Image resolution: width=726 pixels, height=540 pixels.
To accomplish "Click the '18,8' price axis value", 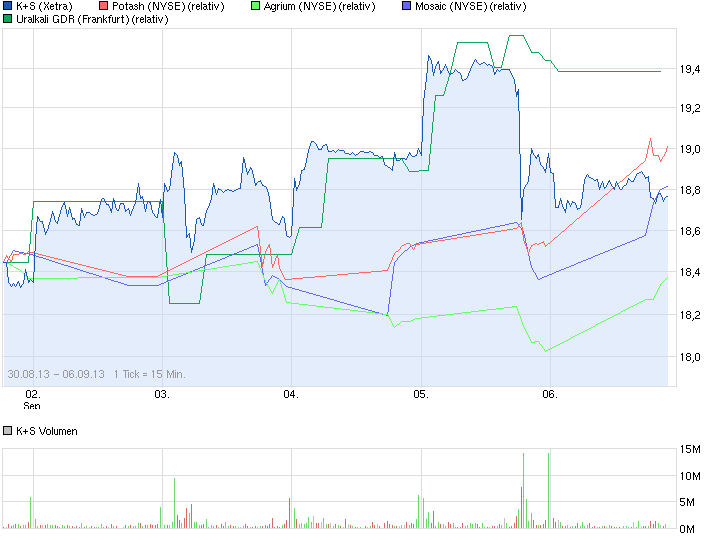I will coord(690,190).
